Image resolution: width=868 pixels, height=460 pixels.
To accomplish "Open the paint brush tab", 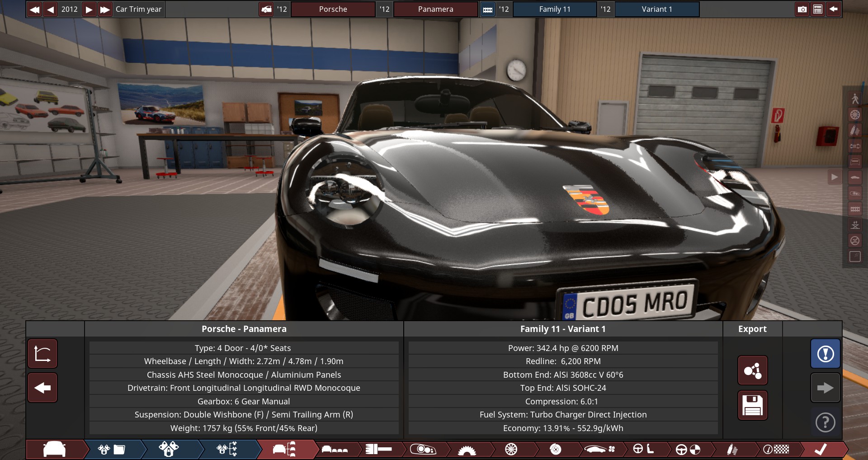I will click(x=379, y=449).
